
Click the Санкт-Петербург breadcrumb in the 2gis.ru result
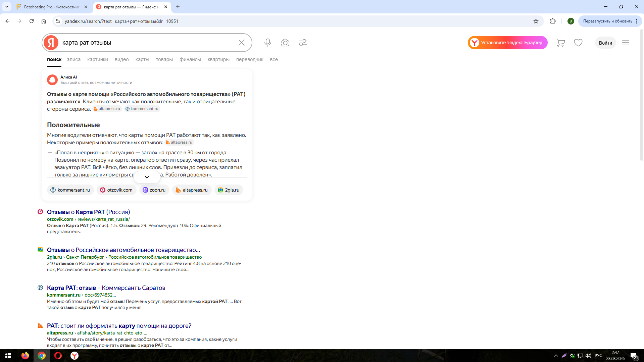85,257
